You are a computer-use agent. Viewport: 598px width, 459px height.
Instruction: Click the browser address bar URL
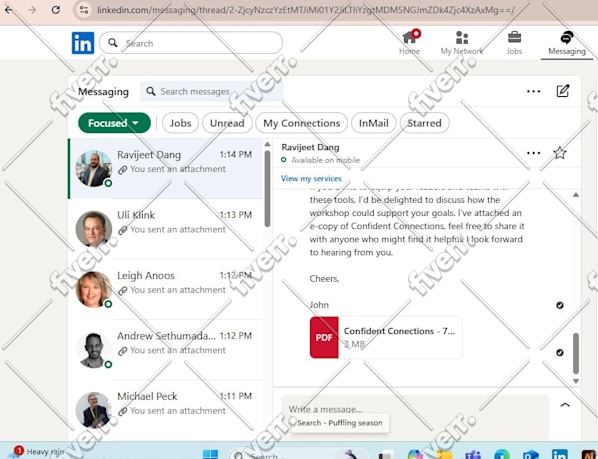click(x=305, y=10)
